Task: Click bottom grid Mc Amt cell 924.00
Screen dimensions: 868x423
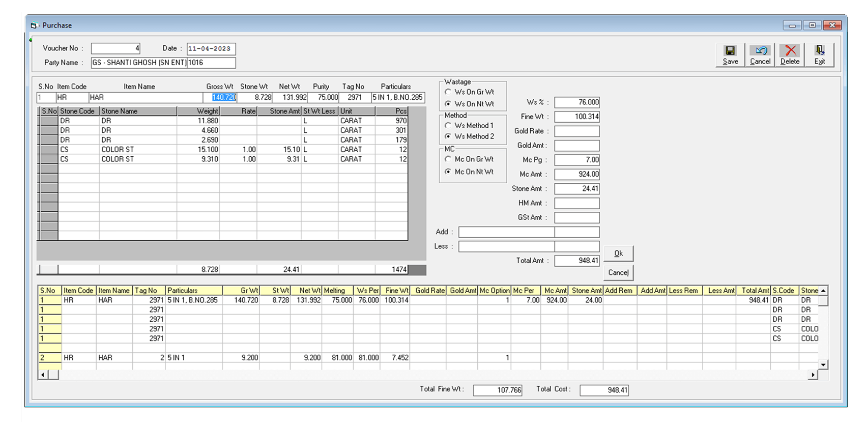Action: 555,300
